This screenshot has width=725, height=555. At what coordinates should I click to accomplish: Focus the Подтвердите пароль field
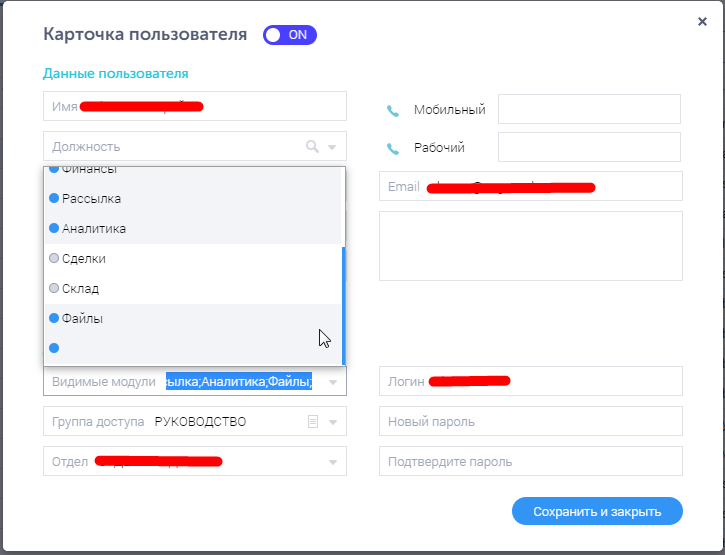pyautogui.click(x=530, y=462)
